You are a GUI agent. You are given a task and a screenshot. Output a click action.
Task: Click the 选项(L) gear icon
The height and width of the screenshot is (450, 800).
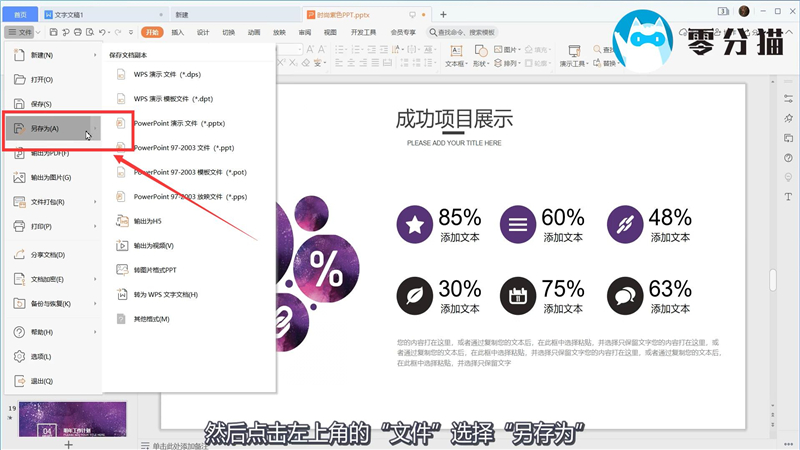(19, 356)
